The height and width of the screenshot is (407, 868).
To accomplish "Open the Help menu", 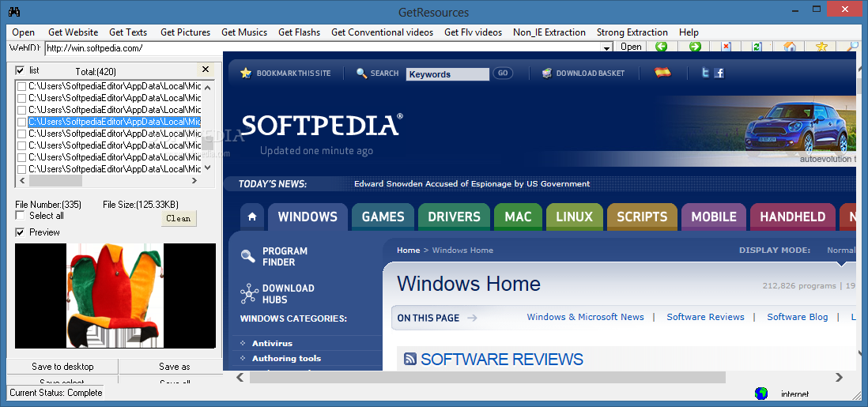I will [x=689, y=32].
